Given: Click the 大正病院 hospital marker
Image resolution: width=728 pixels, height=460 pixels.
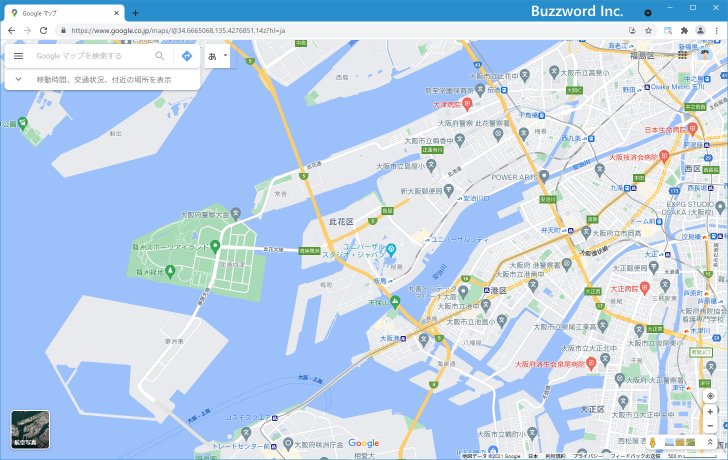Looking at the screenshot, I should click(x=644, y=288).
